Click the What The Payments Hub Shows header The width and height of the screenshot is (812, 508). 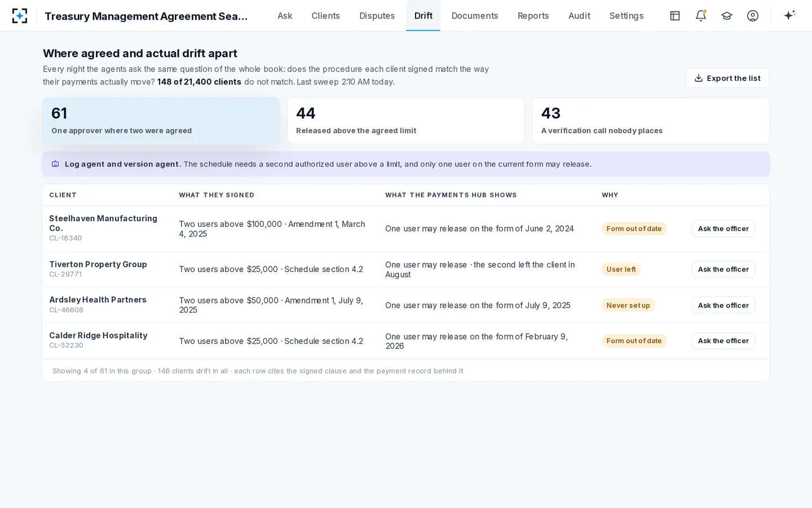(451, 195)
